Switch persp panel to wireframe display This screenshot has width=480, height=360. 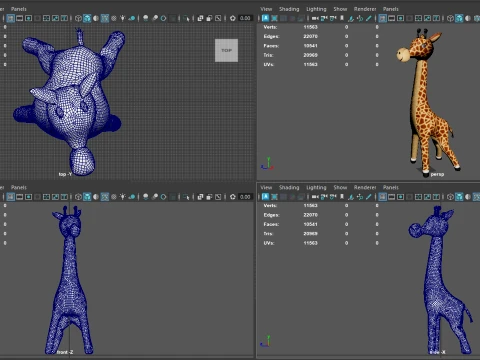pos(450,18)
